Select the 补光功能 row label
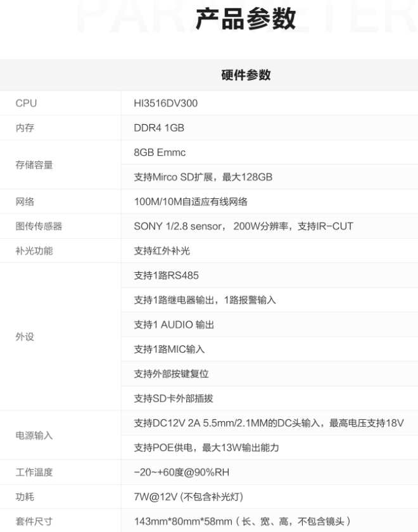The width and height of the screenshot is (418, 532). [34, 251]
